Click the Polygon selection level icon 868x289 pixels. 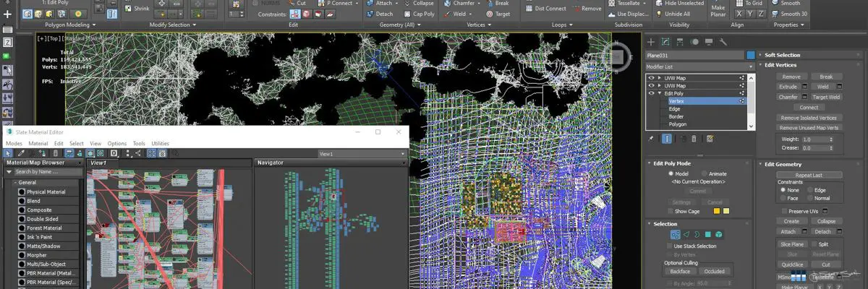(708, 234)
